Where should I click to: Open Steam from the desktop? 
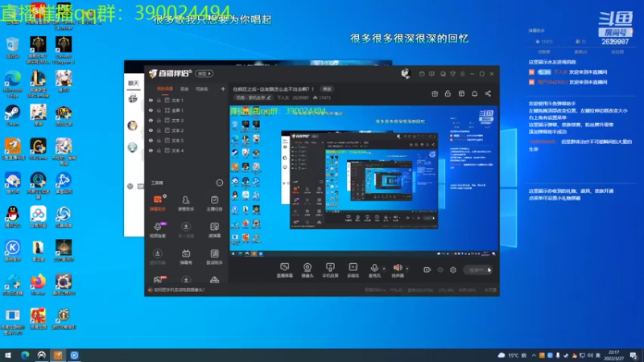pyautogui.click(x=13, y=115)
